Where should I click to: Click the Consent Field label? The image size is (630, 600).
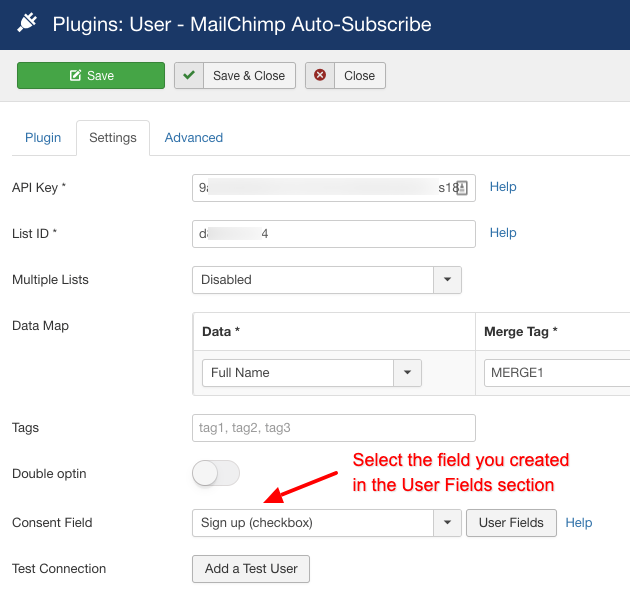click(52, 522)
